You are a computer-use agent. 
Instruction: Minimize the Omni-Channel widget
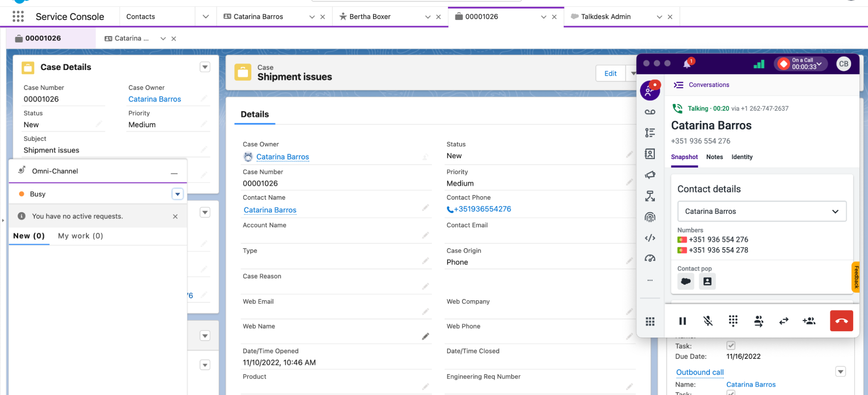(174, 173)
